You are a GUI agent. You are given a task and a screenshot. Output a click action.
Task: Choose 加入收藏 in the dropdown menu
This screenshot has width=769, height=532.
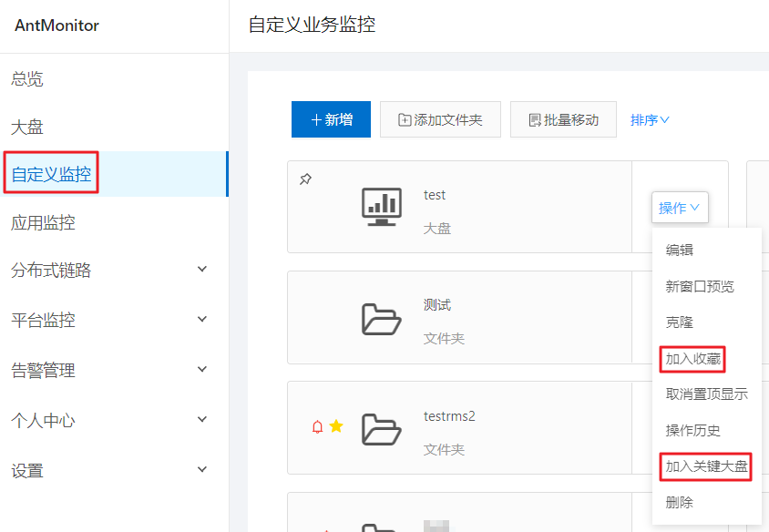click(693, 359)
